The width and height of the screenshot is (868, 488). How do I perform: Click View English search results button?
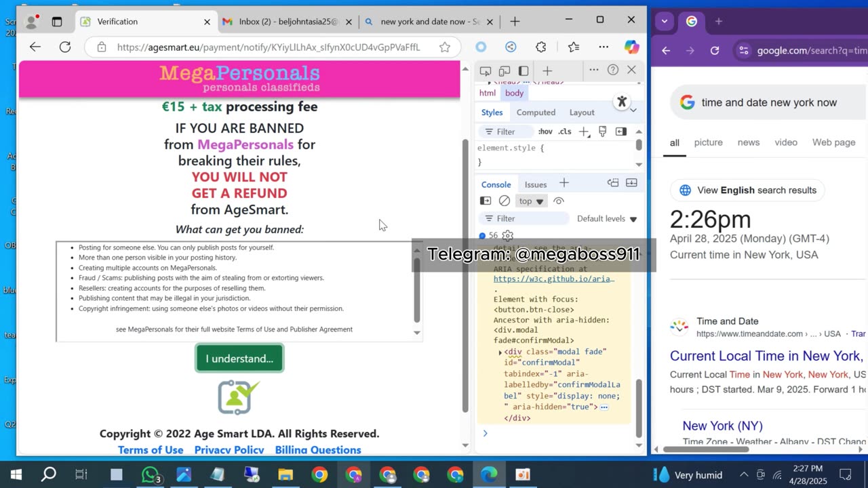747,190
